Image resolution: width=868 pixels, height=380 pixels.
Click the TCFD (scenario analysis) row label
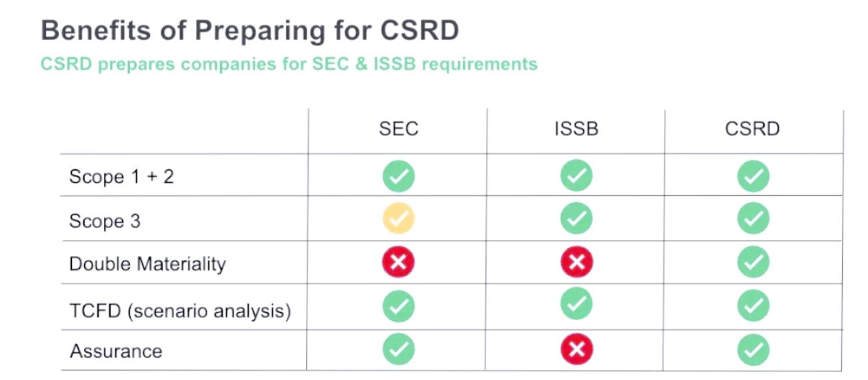tap(180, 311)
